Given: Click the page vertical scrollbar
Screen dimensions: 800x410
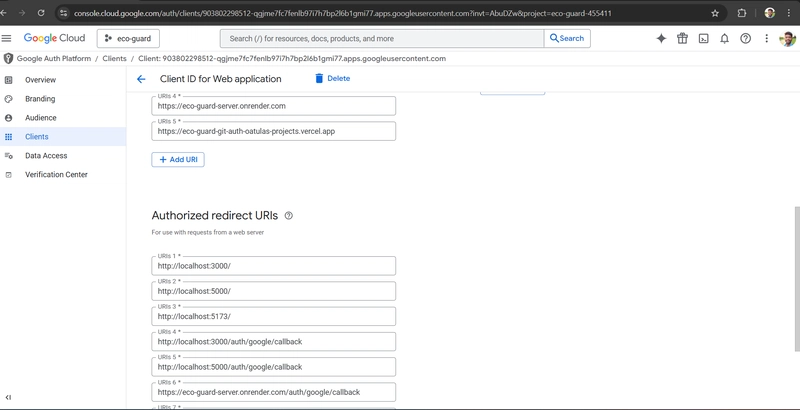Looking at the screenshot, I should [x=797, y=279].
